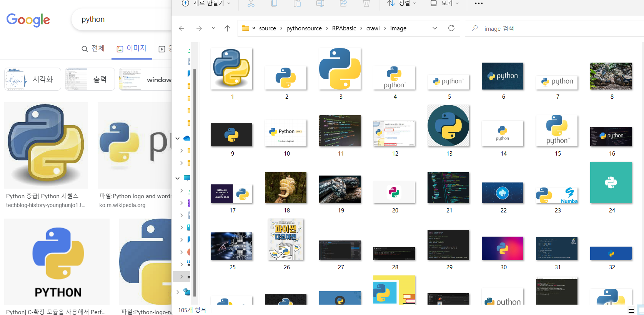Switch to details list view icon
644x315 pixels.
(631, 310)
